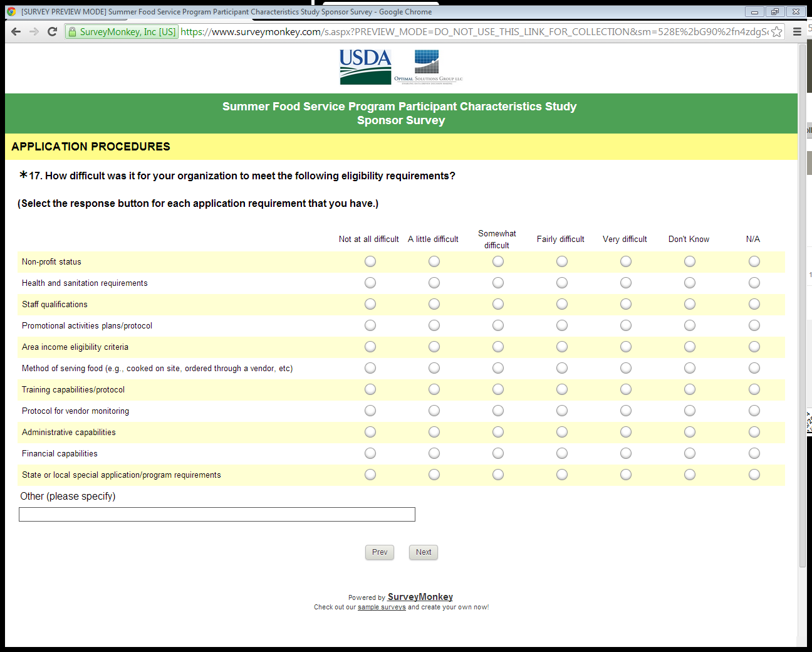Click the SSL padlock icon
This screenshot has height=652, width=812.
click(x=72, y=32)
